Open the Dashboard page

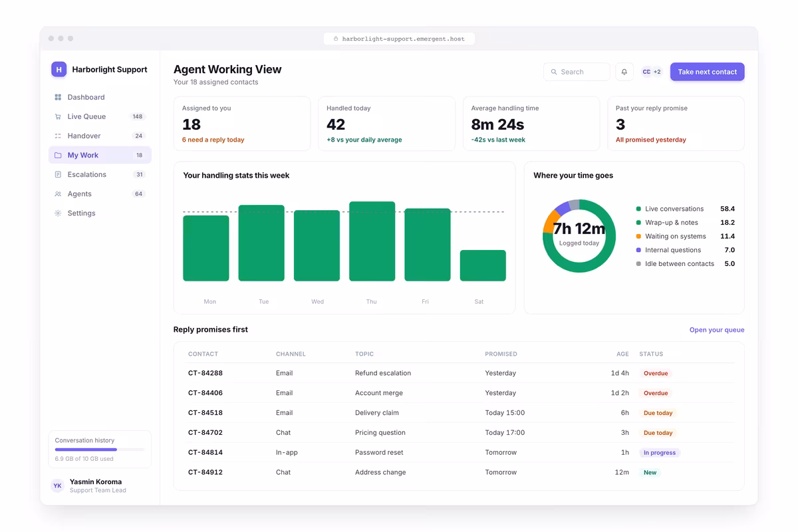[x=100, y=97]
